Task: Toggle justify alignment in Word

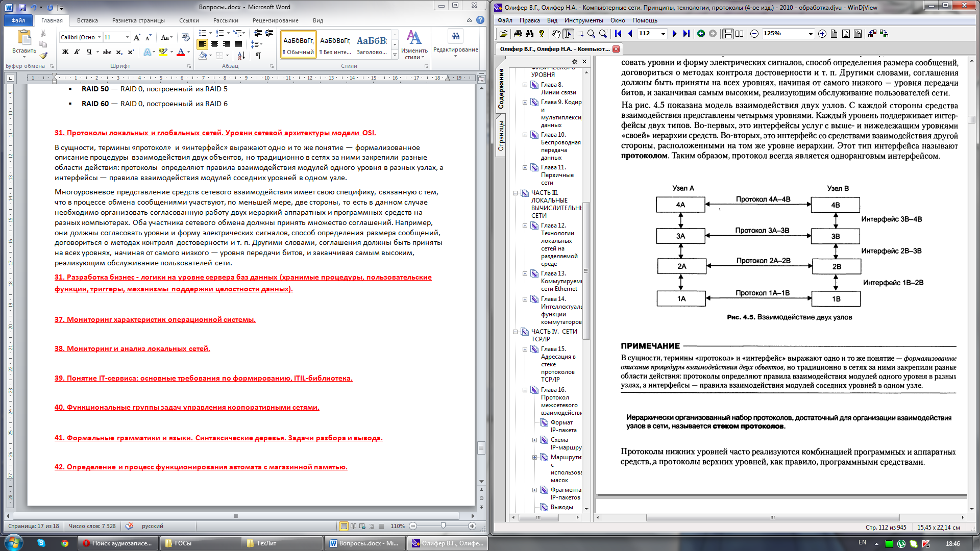Action: [238, 44]
